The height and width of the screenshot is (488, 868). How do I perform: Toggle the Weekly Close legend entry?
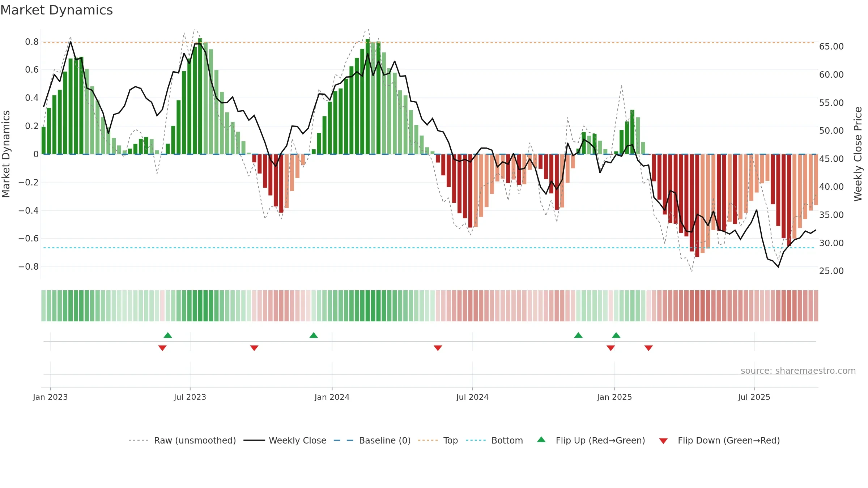285,440
